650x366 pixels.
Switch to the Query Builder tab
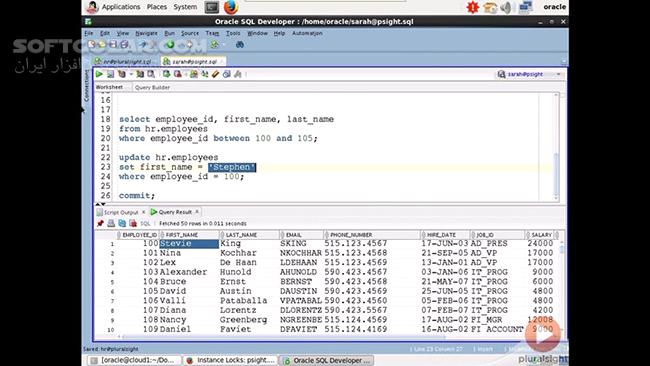[x=152, y=87]
